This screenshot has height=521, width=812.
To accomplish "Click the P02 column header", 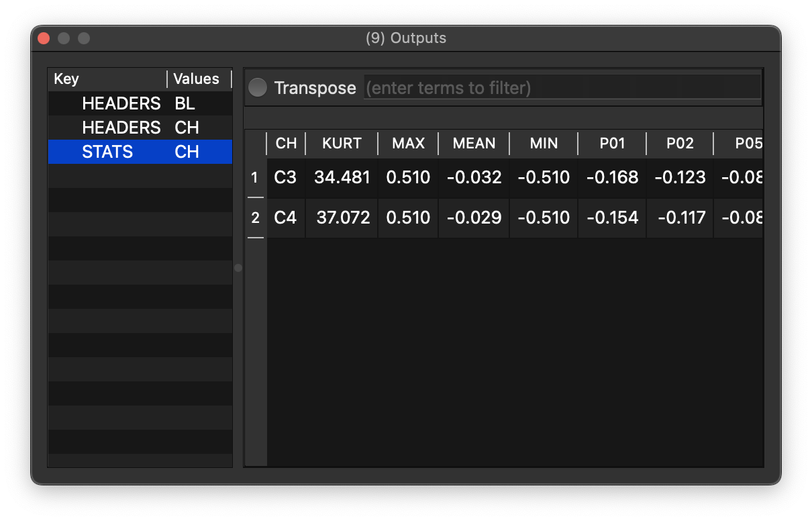I will coord(680,143).
